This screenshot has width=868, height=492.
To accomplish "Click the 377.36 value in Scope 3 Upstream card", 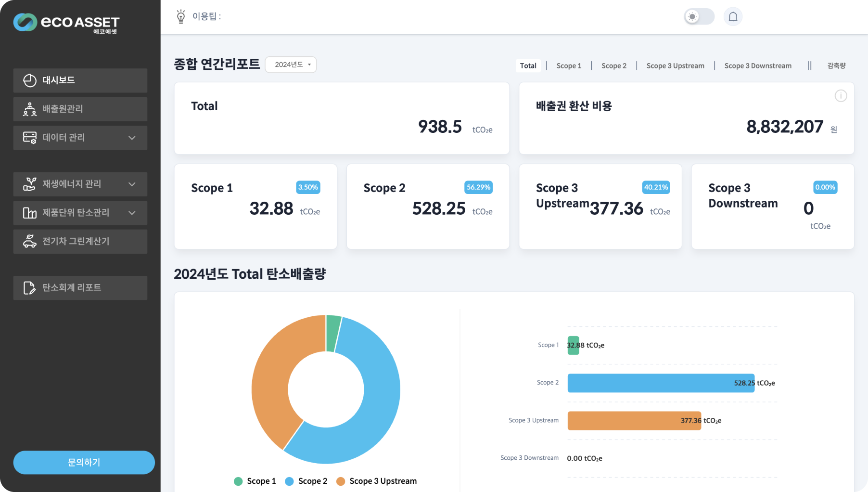I will click(616, 208).
